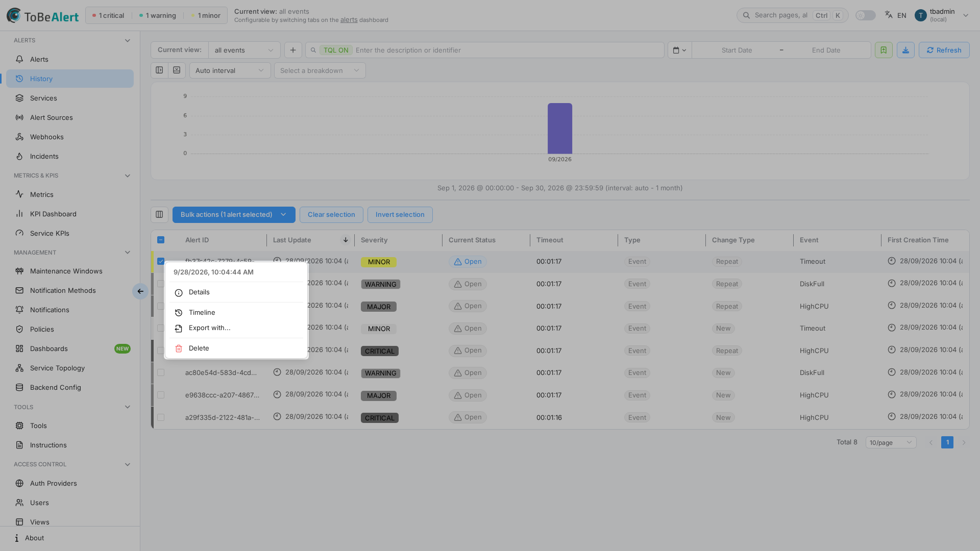Choose Timeline in context menu
Screen dimensions: 980x551
236,313
